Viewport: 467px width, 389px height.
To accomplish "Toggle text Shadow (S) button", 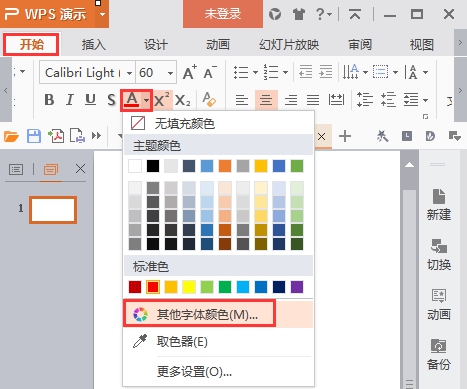I will (111, 100).
